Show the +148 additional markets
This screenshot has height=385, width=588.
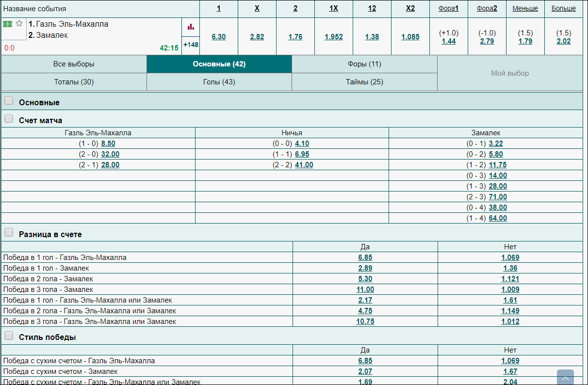[191, 45]
